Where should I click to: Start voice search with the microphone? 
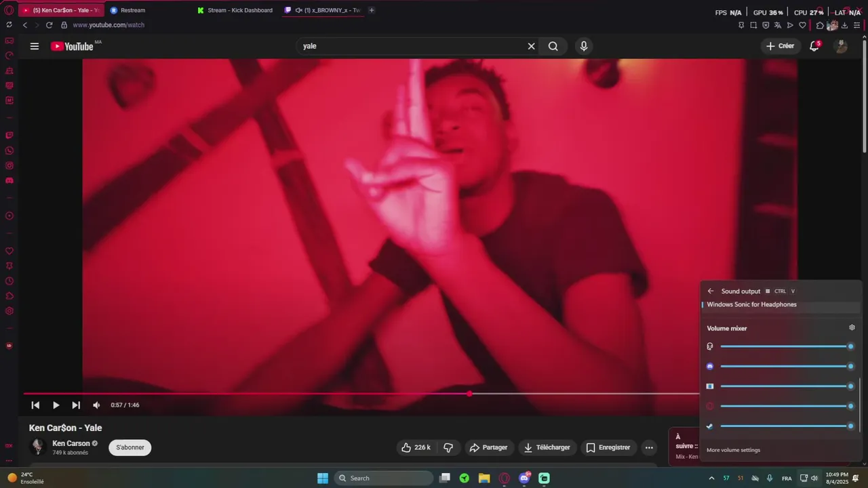pos(584,46)
